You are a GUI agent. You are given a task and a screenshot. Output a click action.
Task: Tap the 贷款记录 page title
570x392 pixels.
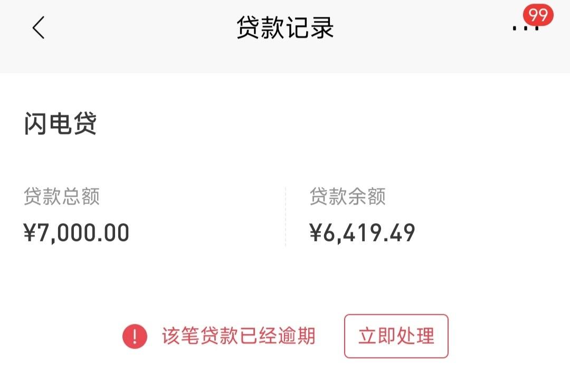(285, 27)
